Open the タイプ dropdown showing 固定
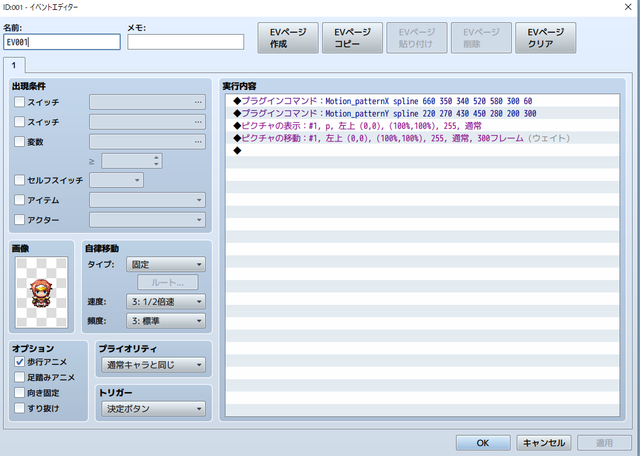640x456 pixels. pyautogui.click(x=166, y=265)
